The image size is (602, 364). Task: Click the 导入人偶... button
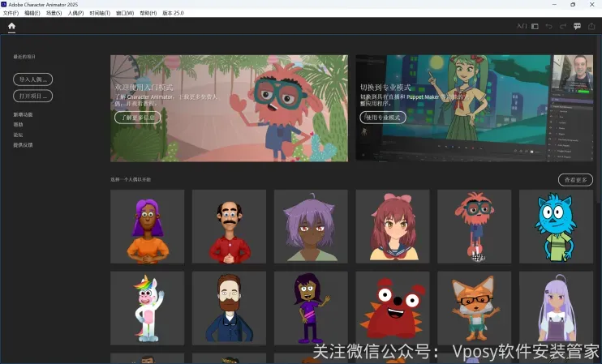(33, 79)
